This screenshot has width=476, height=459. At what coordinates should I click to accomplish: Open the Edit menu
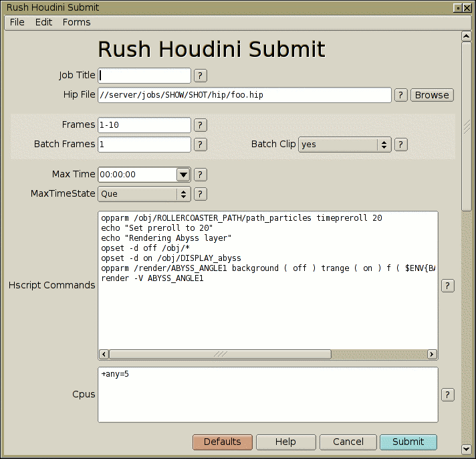click(43, 22)
